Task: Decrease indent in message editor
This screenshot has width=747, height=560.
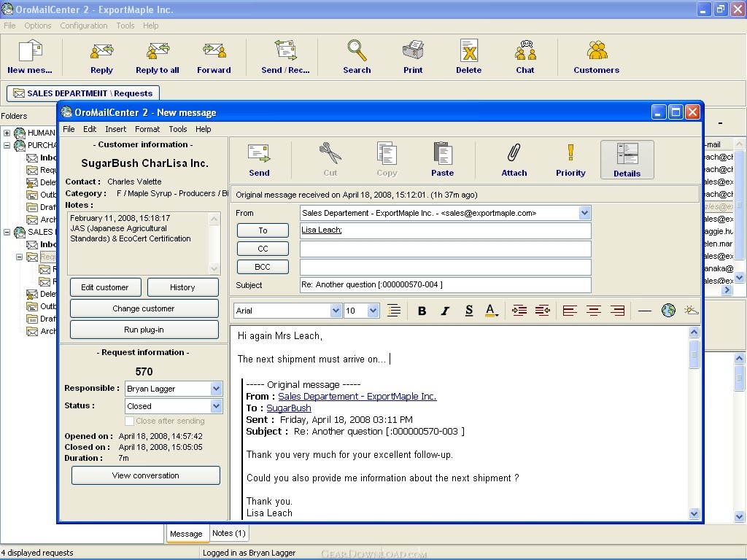Action: (x=542, y=311)
